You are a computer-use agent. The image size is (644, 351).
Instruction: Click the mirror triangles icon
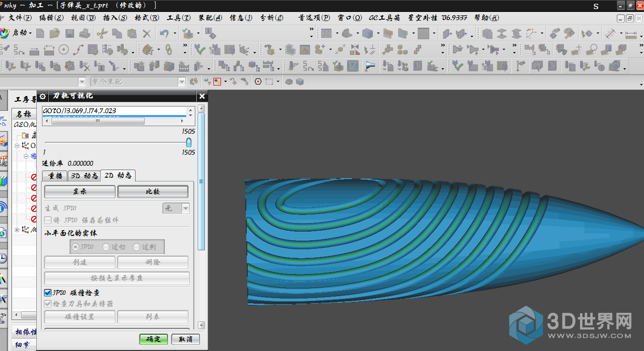coord(354,49)
